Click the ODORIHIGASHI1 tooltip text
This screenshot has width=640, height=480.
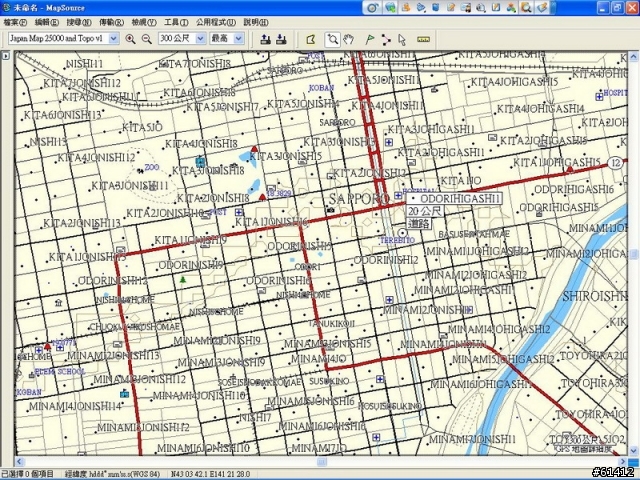point(460,199)
